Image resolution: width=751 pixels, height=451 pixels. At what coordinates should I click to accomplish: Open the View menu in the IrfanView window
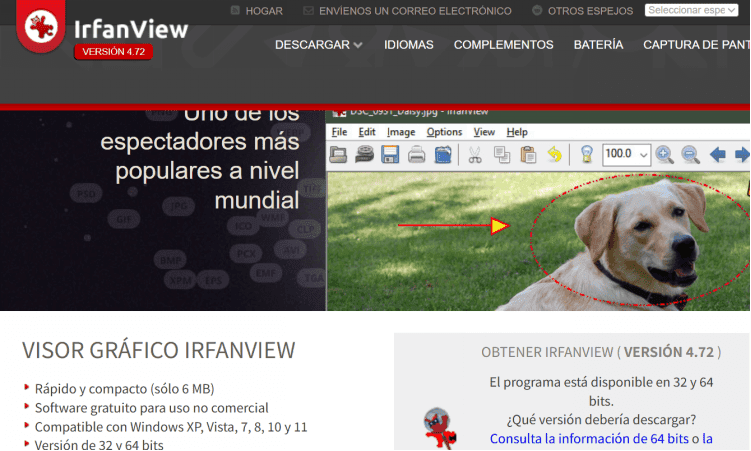tap(484, 132)
